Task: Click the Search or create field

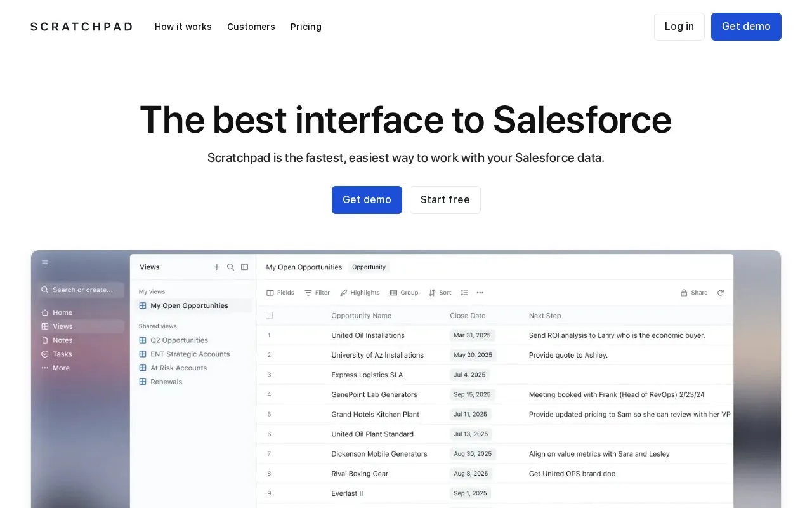Action: tap(81, 290)
